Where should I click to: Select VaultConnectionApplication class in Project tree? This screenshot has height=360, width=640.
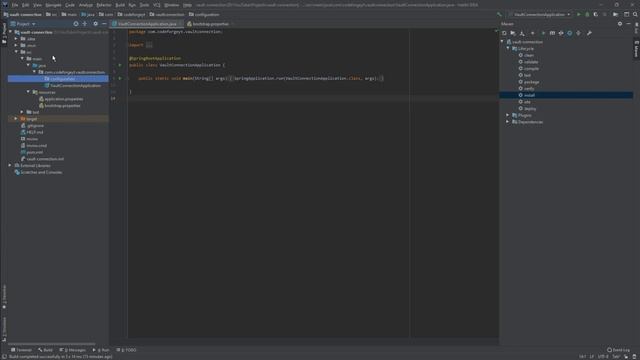pyautogui.click(x=73, y=86)
